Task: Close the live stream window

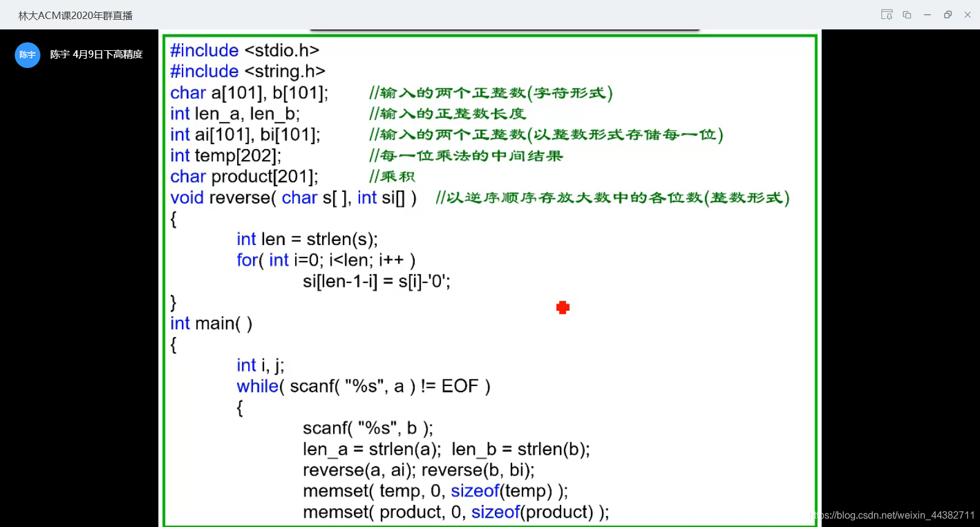Action: (968, 15)
